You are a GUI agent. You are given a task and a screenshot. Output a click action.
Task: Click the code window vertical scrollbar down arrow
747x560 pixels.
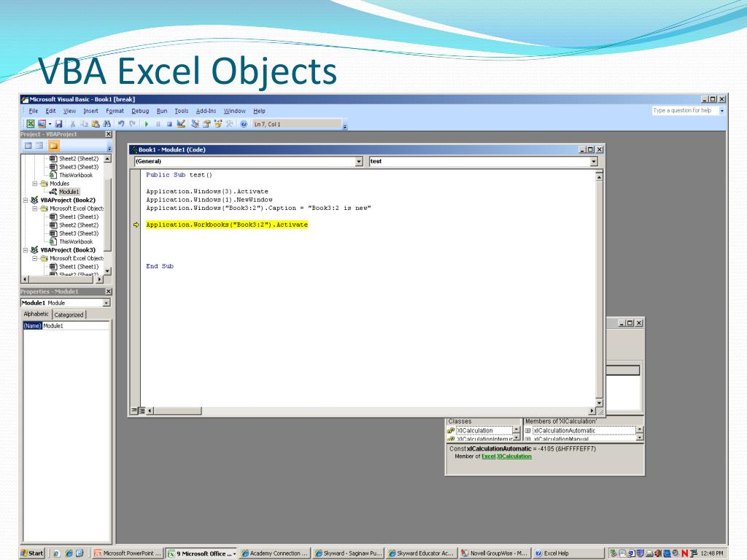coord(599,402)
